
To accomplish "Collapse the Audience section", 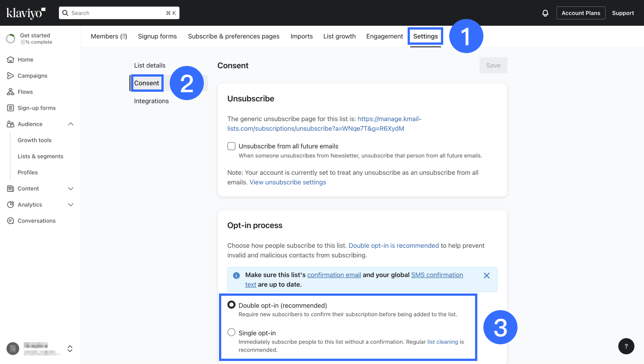I will pyautogui.click(x=70, y=124).
